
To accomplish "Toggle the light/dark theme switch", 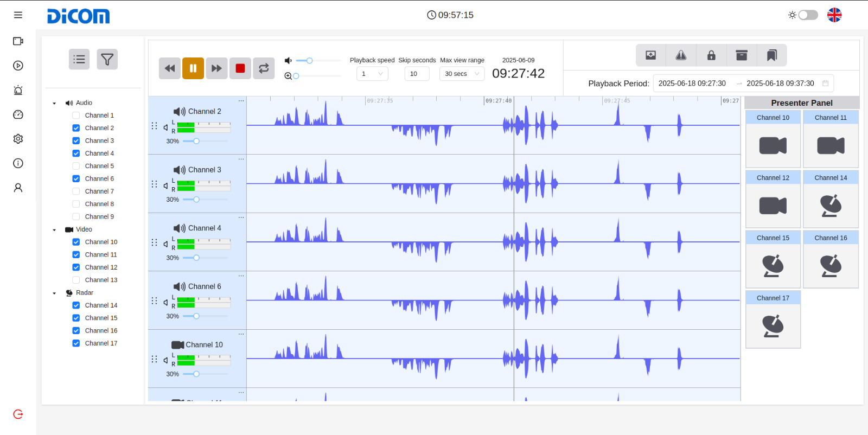I will pos(808,15).
